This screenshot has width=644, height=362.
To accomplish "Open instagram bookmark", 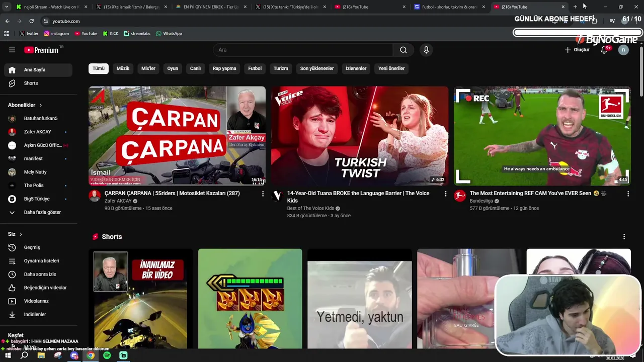I will click(x=56, y=34).
